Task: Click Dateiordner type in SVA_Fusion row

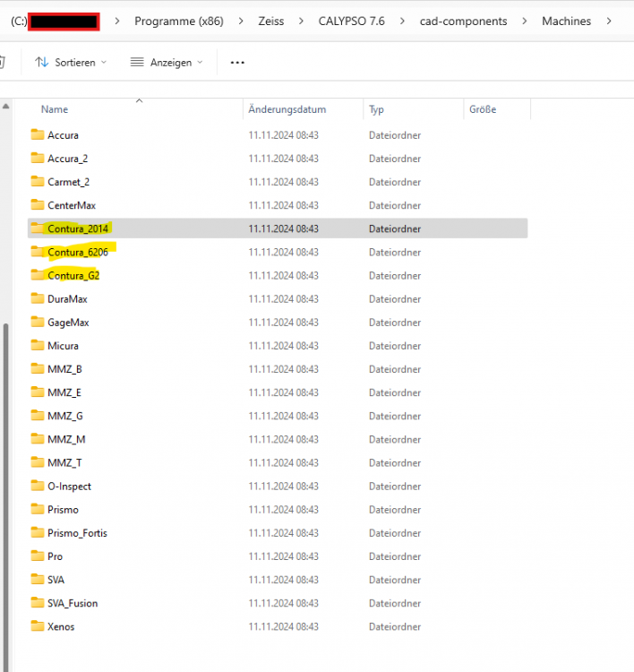Action: 395,603
